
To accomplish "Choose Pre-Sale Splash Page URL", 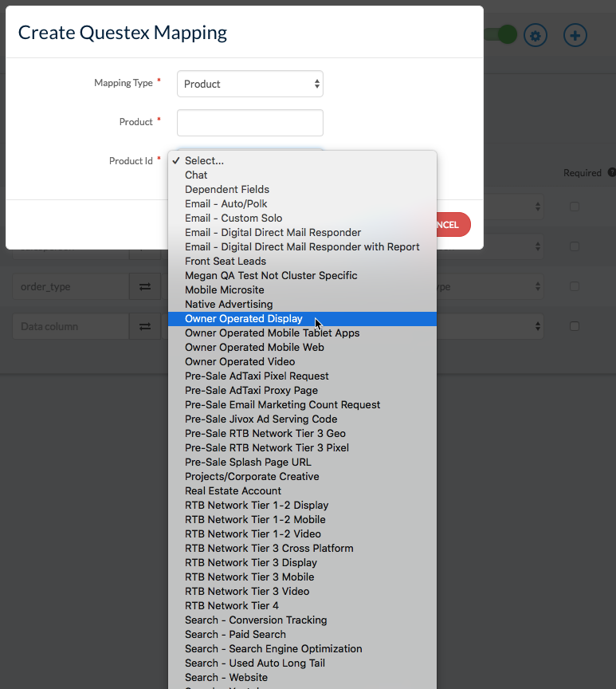I will click(302, 463).
